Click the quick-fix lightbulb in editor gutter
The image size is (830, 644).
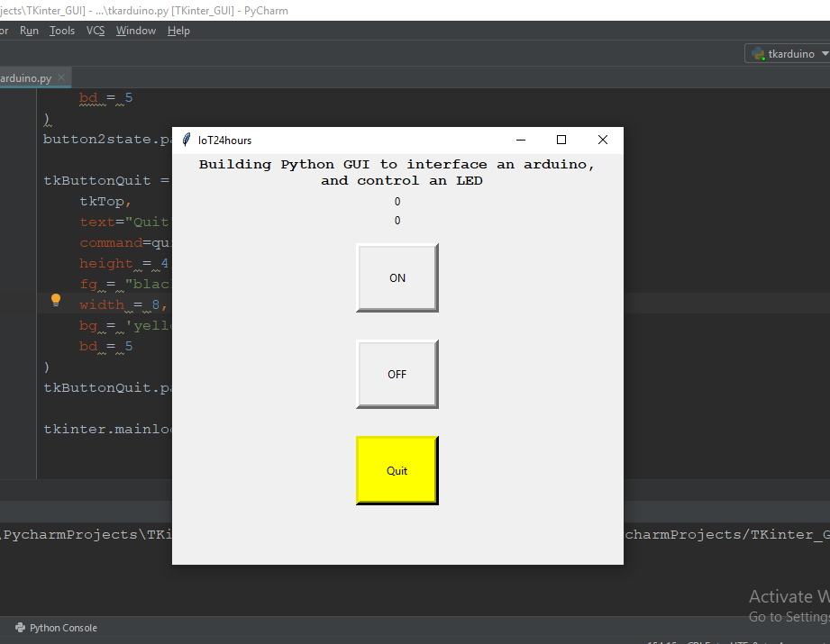pyautogui.click(x=55, y=300)
